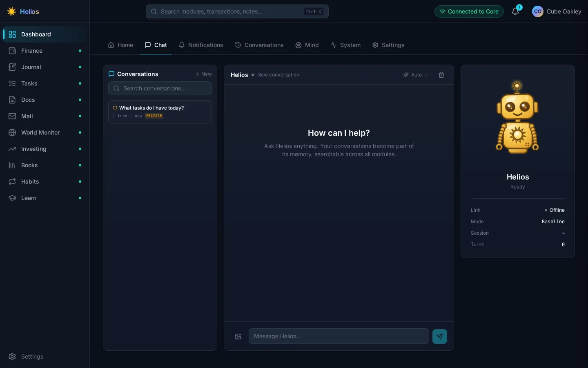
Task: Click the Connected to Core status badge
Action: (x=469, y=11)
